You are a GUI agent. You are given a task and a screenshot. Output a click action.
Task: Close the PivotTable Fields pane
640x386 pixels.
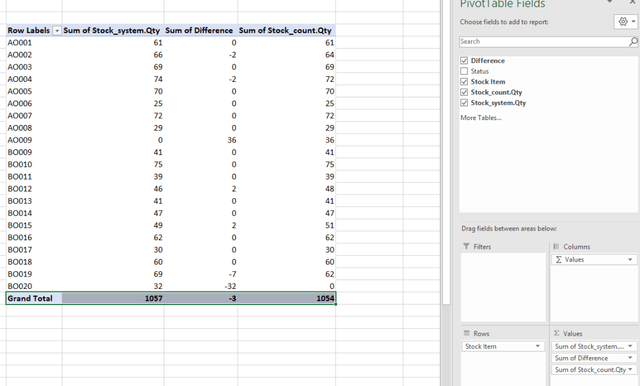(632, 2)
